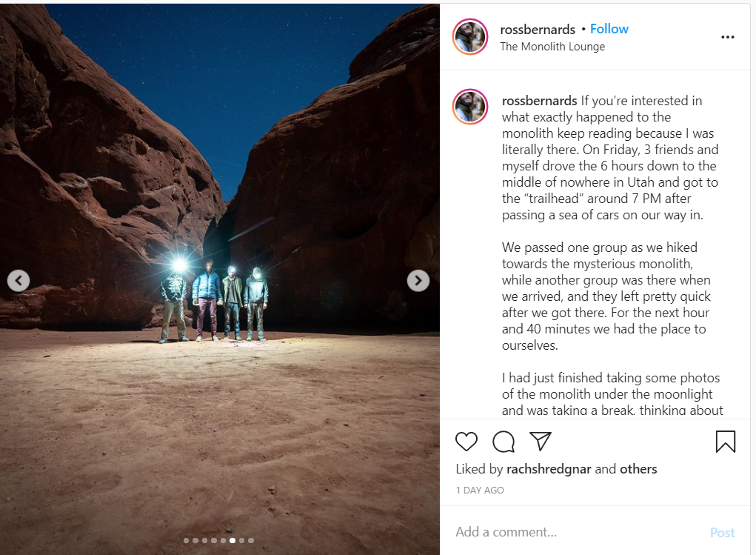Screen dimensions: 756x555
Task: Like the post with the heart icon
Action: point(466,442)
